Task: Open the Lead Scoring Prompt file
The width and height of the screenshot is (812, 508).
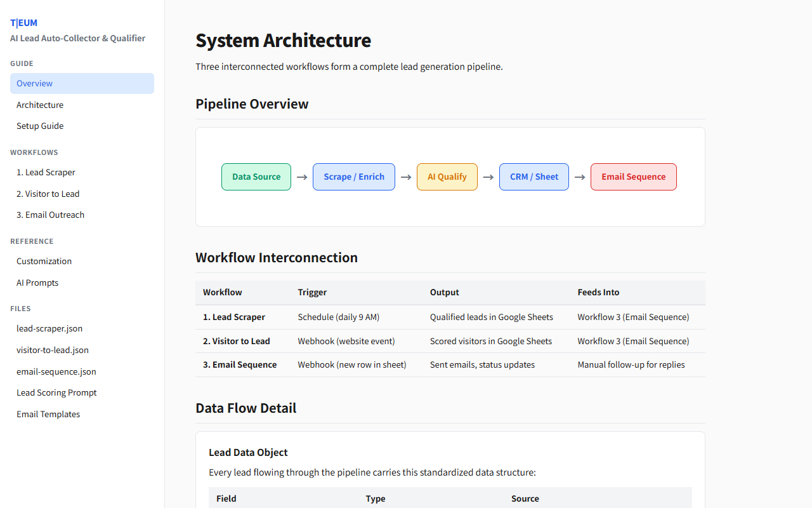Action: [x=56, y=392]
